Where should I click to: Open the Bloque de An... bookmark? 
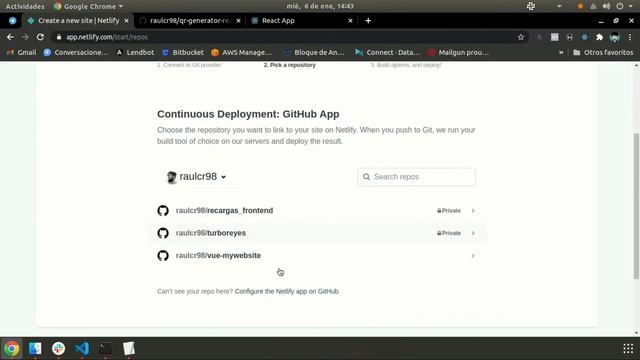coord(314,52)
